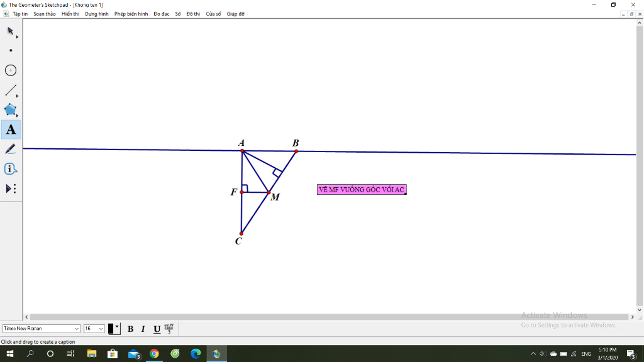Click point C on the sketch

click(241, 234)
